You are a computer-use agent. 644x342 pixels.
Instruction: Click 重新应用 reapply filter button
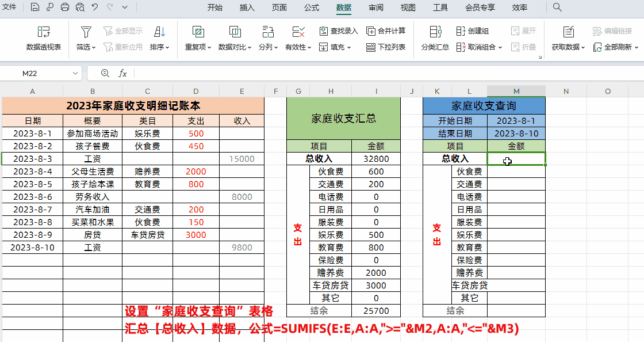pos(123,47)
